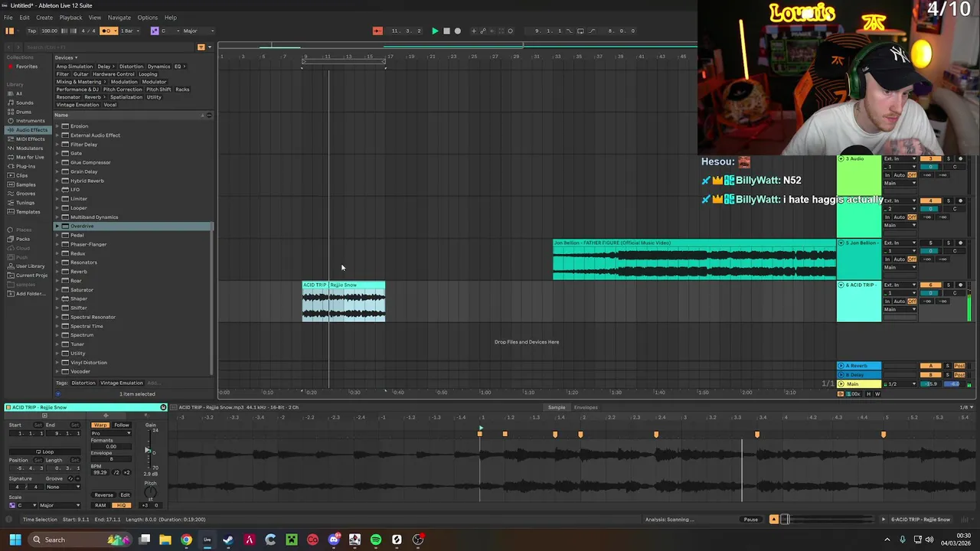
Task: Select the Vinyl Distortion device
Action: [132, 362]
